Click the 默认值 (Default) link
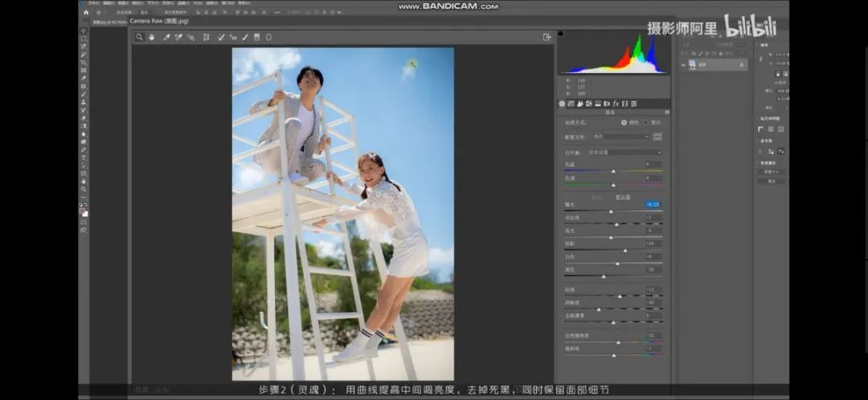Screen dimensions: 868x400 pyautogui.click(x=624, y=197)
